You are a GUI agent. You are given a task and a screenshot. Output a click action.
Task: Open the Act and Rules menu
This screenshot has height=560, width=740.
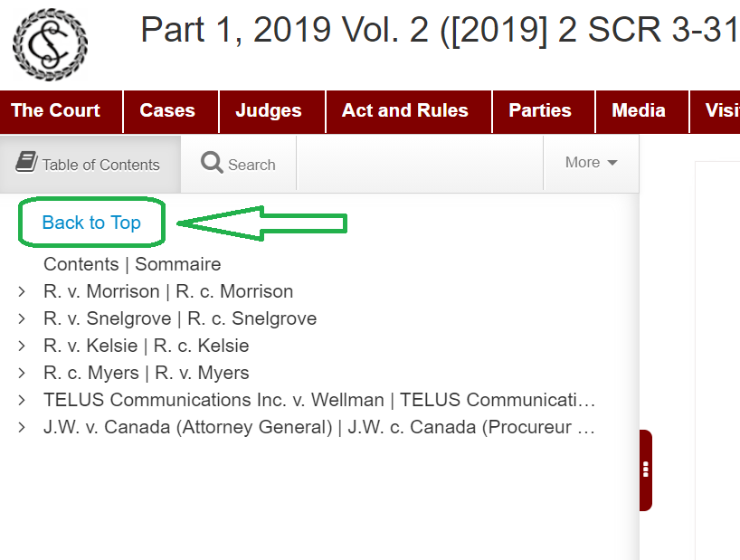click(x=404, y=111)
